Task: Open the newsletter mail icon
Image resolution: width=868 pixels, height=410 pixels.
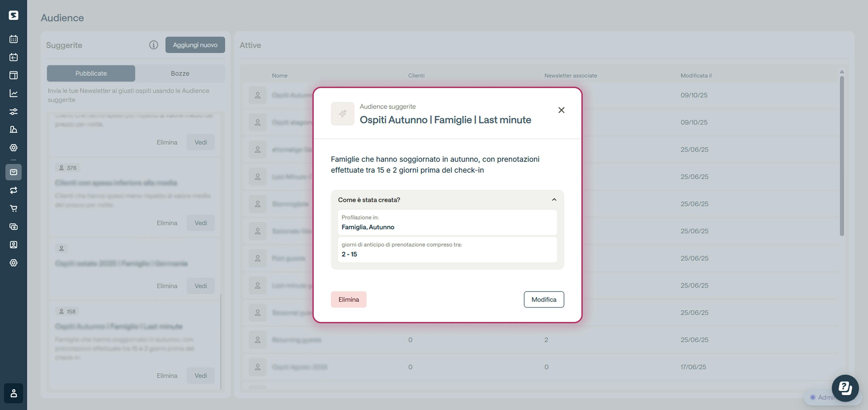Action: [x=14, y=172]
